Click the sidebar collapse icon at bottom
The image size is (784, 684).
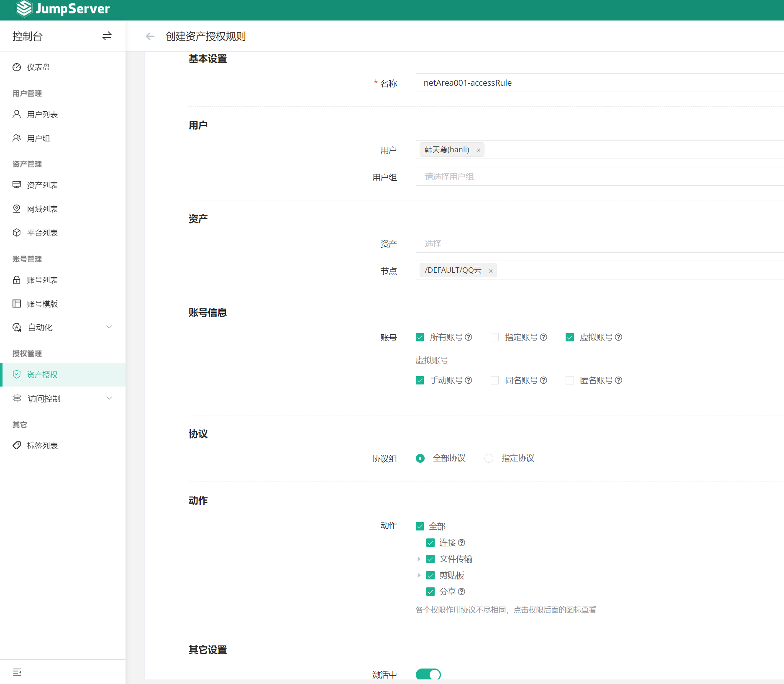(x=17, y=672)
